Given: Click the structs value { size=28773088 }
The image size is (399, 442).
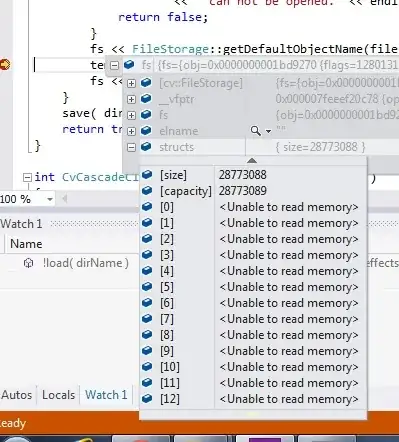Looking at the screenshot, I should [321, 147].
